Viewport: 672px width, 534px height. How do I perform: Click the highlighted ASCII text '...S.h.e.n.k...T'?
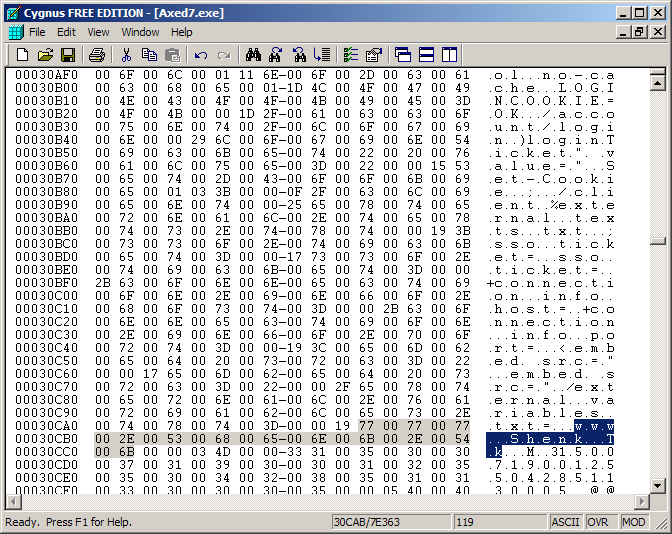[x=551, y=439]
